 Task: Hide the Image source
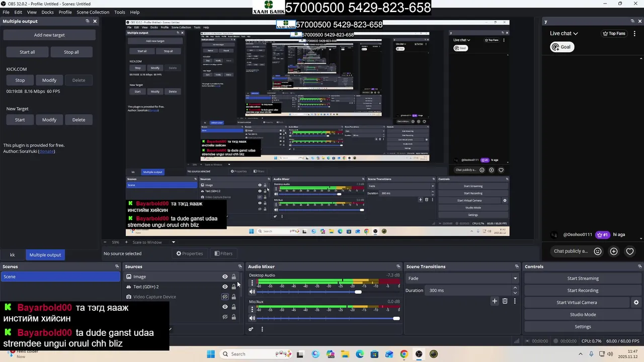225,277
